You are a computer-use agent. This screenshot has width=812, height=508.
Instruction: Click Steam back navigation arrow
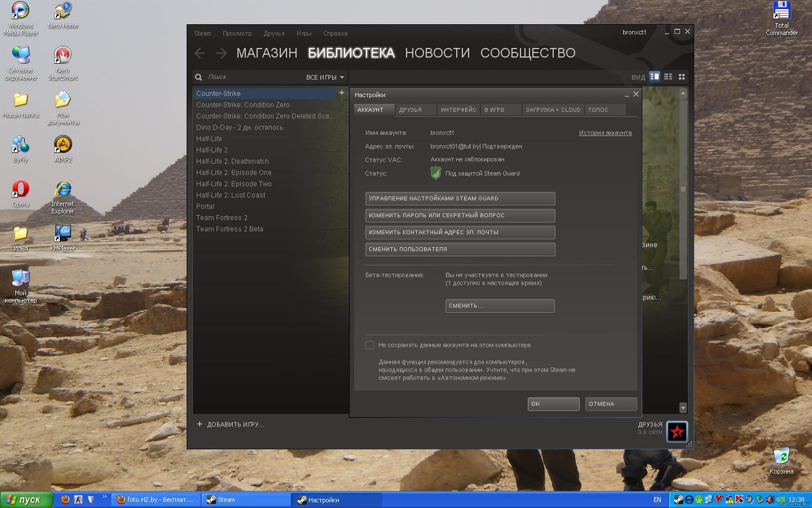pos(200,53)
